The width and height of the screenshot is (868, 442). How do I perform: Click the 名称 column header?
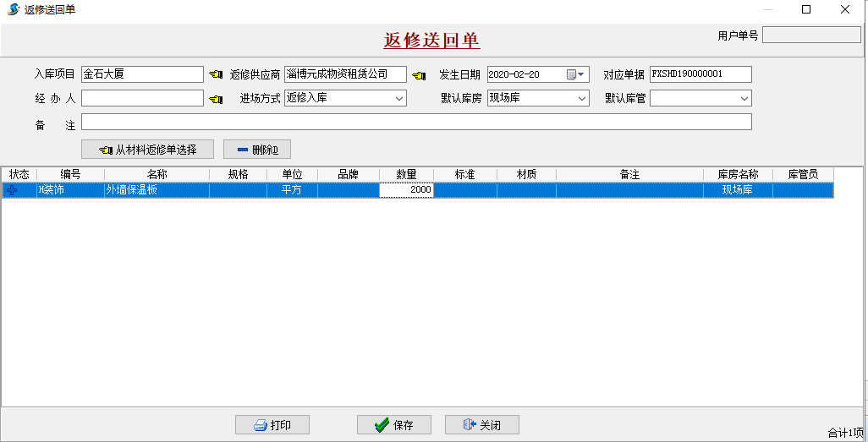point(157,174)
